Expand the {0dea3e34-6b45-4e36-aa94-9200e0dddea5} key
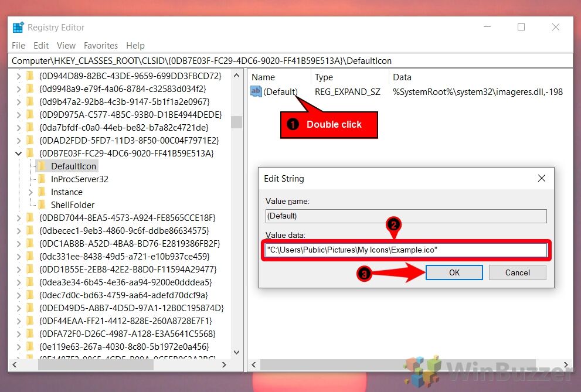This screenshot has width=581, height=392. click(x=19, y=282)
